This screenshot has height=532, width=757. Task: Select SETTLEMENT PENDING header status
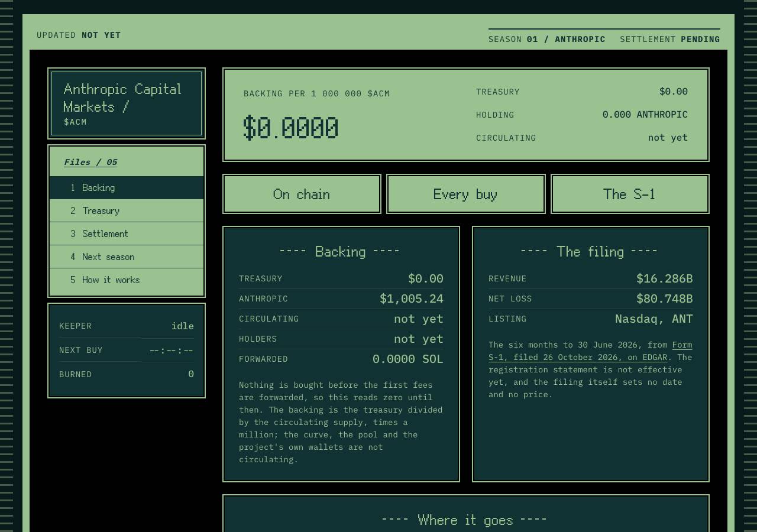(670, 39)
